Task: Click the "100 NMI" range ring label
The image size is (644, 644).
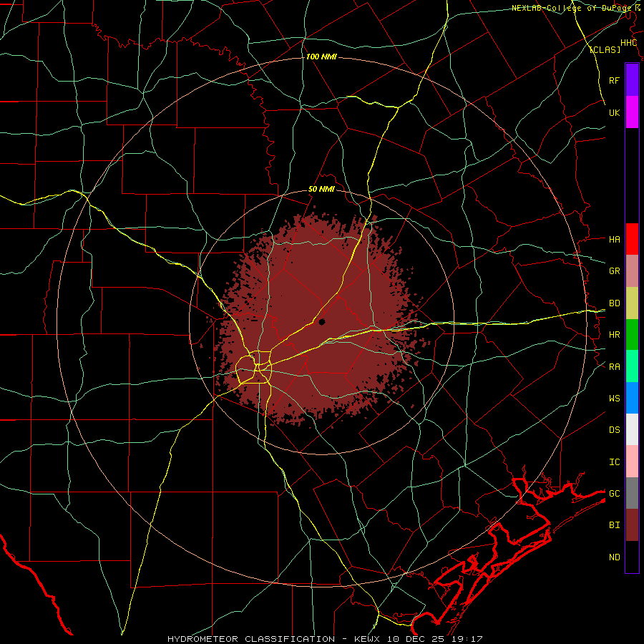Action: point(321,57)
